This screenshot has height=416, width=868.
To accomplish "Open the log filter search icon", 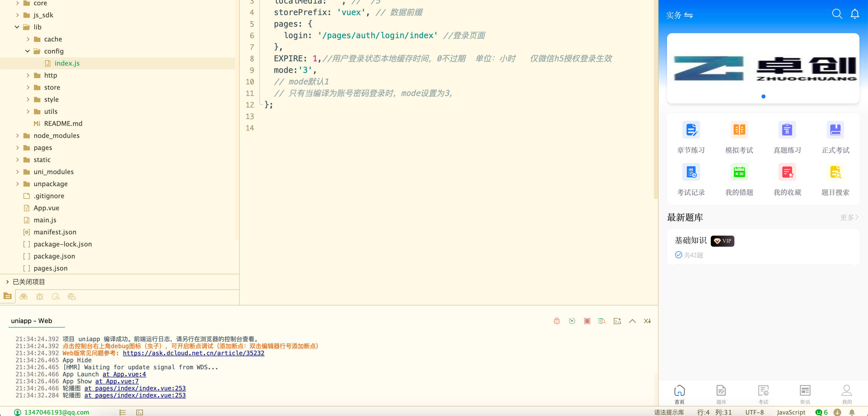I will [602, 321].
